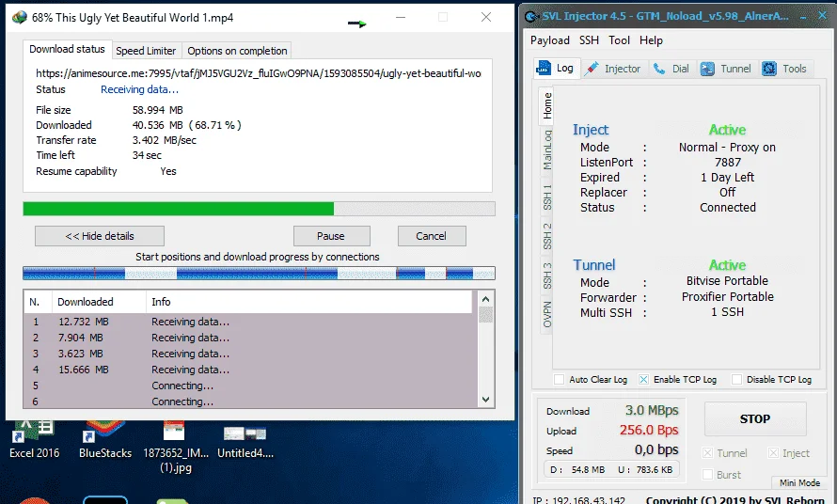Click the N. column header

tap(38, 302)
